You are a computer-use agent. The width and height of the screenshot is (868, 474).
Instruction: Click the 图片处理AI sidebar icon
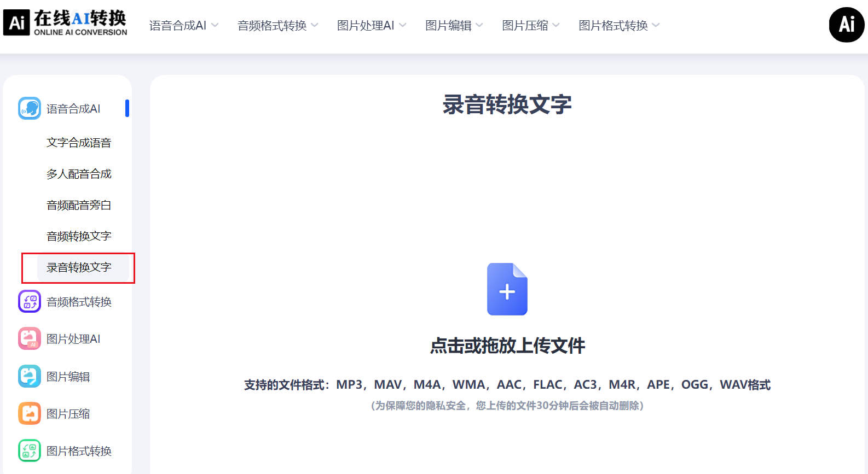[30, 338]
